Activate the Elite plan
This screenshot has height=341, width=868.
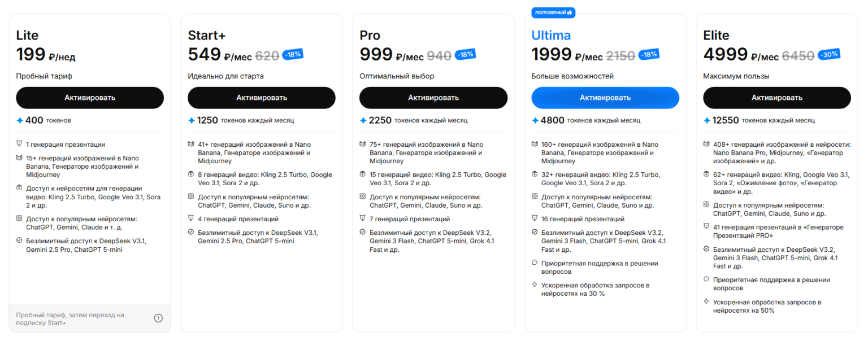pos(777,98)
